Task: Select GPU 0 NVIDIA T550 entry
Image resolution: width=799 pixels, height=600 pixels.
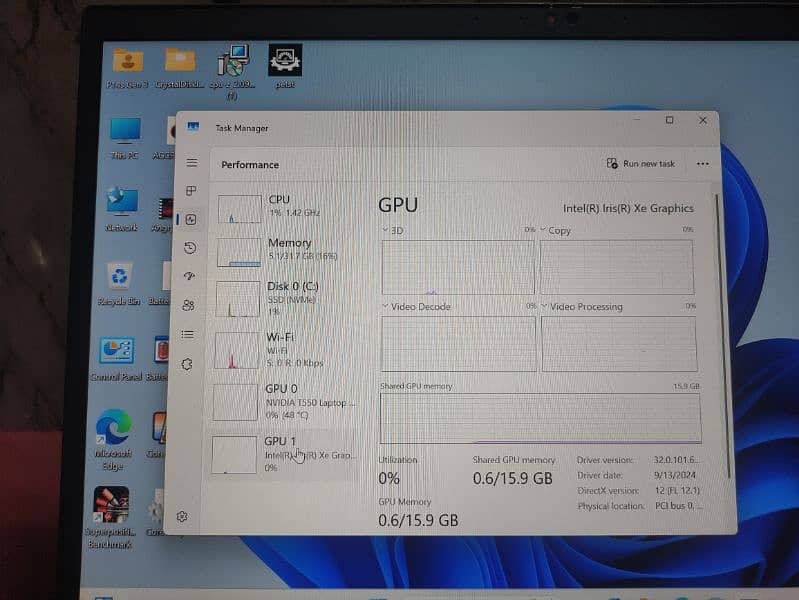Action: click(285, 402)
